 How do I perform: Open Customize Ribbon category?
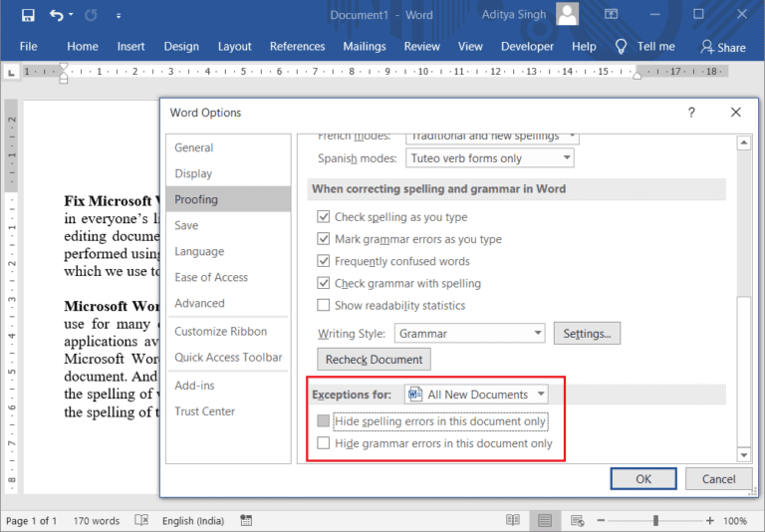(228, 331)
